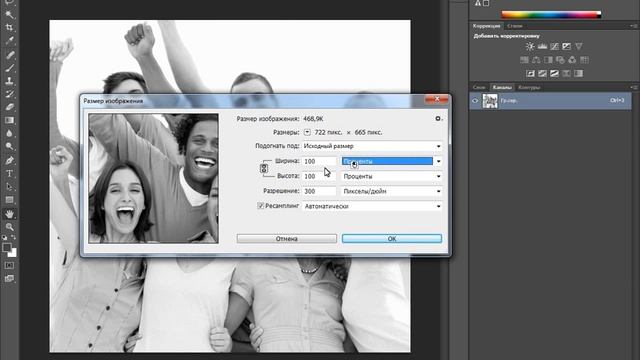Select the Rectangle shape tool
The height and width of the screenshot is (360, 640).
click(9, 200)
